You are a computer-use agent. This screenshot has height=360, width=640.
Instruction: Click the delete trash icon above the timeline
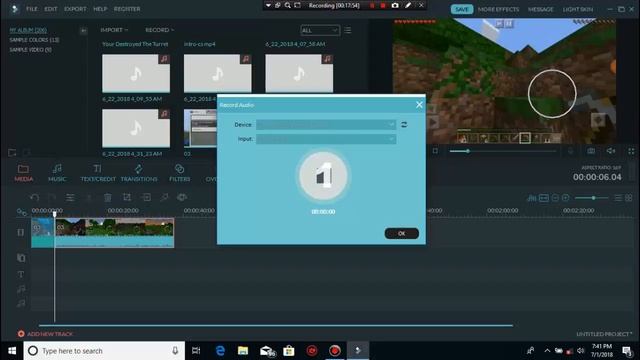pyautogui.click(x=108, y=198)
